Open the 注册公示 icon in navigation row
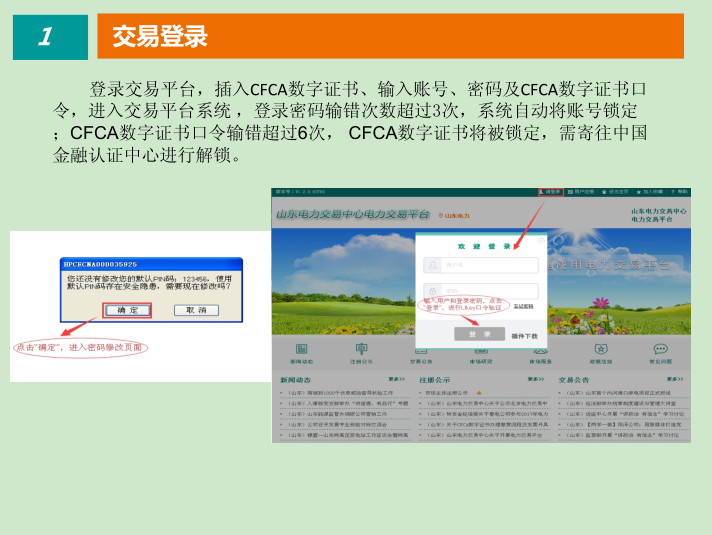Screen dimensions: 712x535 pyautogui.click(x=360, y=350)
